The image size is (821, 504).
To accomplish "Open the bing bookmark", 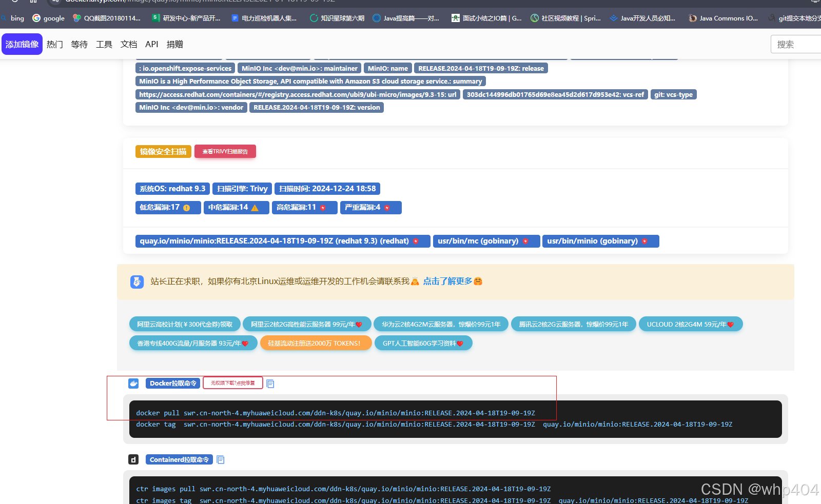I will [x=13, y=18].
